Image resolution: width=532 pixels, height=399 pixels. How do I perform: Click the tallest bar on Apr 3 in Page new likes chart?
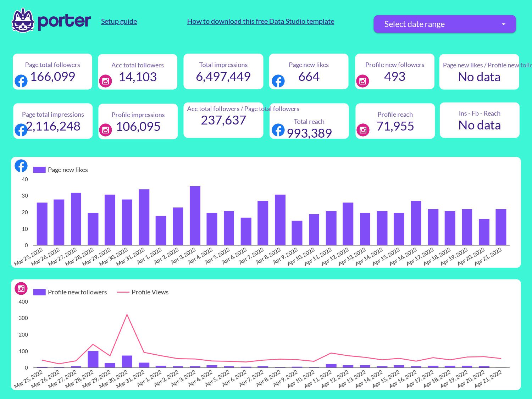click(195, 216)
